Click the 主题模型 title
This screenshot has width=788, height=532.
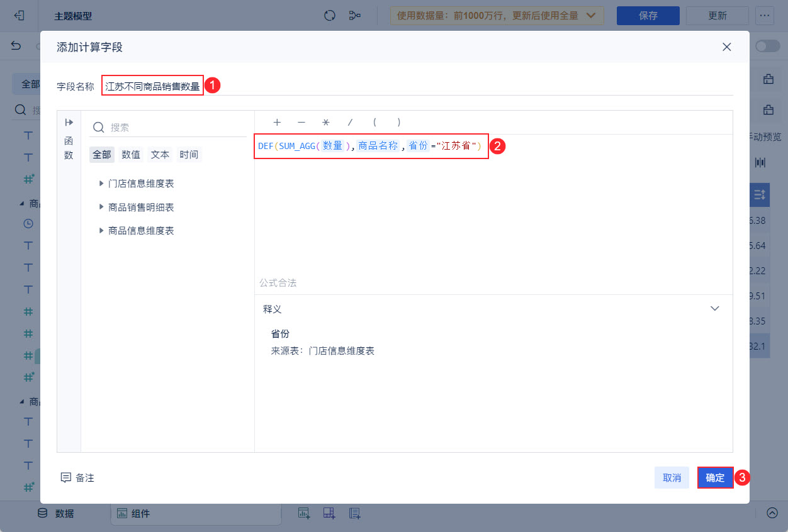point(72,16)
